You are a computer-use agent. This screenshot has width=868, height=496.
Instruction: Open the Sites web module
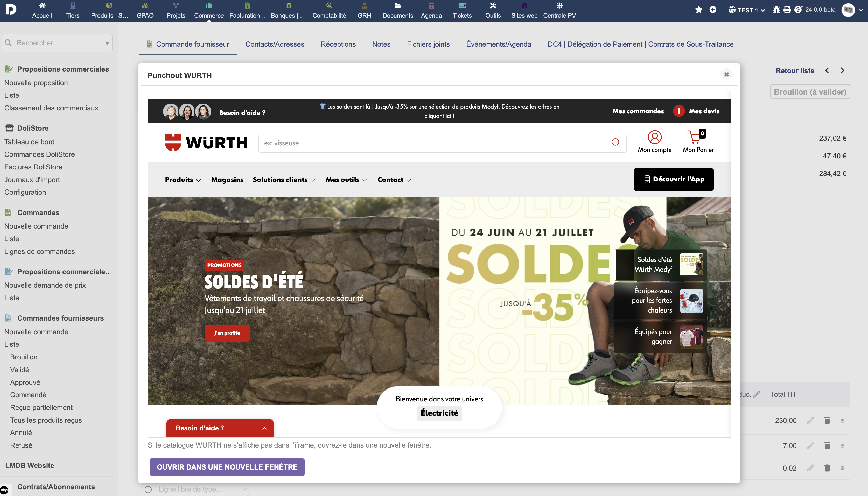click(524, 11)
